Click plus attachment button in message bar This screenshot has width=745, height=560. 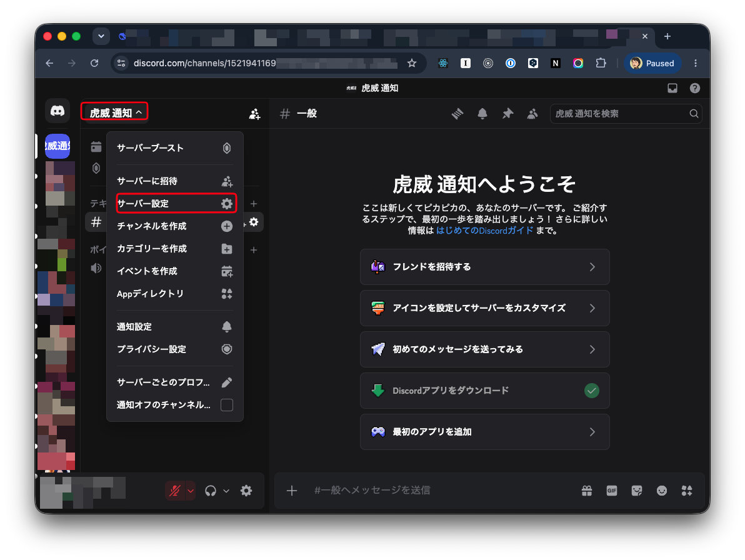tap(292, 491)
